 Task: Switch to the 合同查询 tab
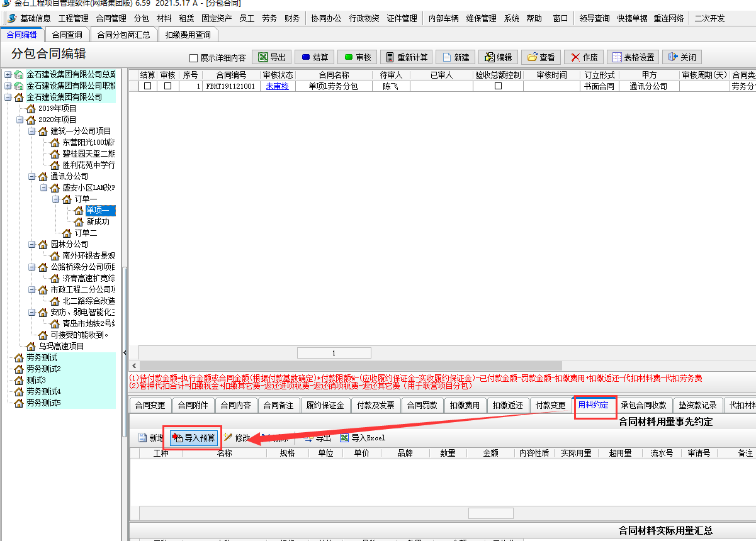click(x=67, y=35)
